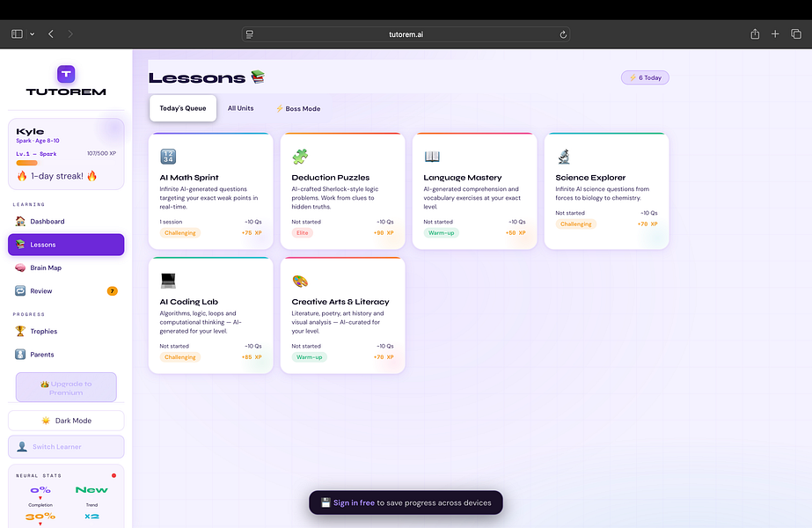Image resolution: width=812 pixels, height=528 pixels.
Task: Open the AI Coding Lab card
Action: (211, 315)
